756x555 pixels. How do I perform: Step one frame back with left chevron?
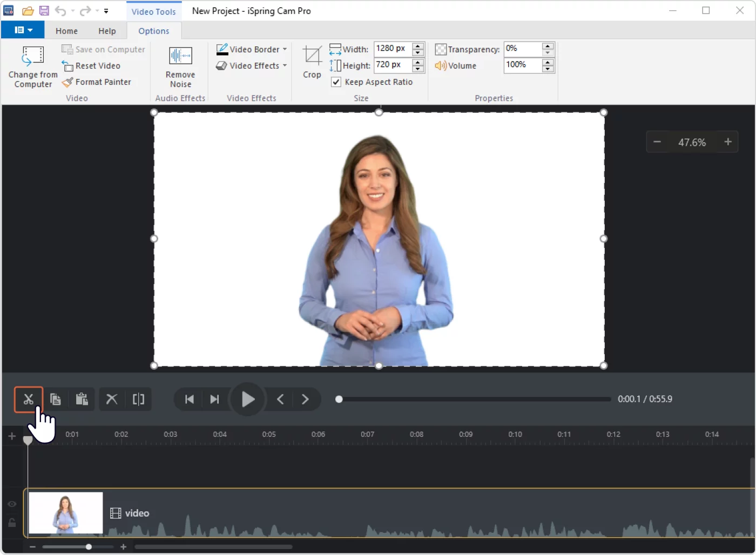point(280,400)
